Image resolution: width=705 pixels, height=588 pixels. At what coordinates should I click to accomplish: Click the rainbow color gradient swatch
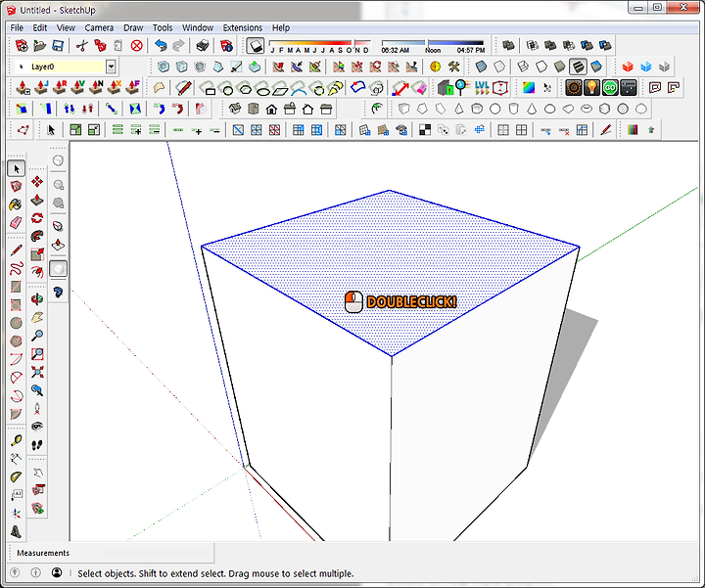click(529, 88)
